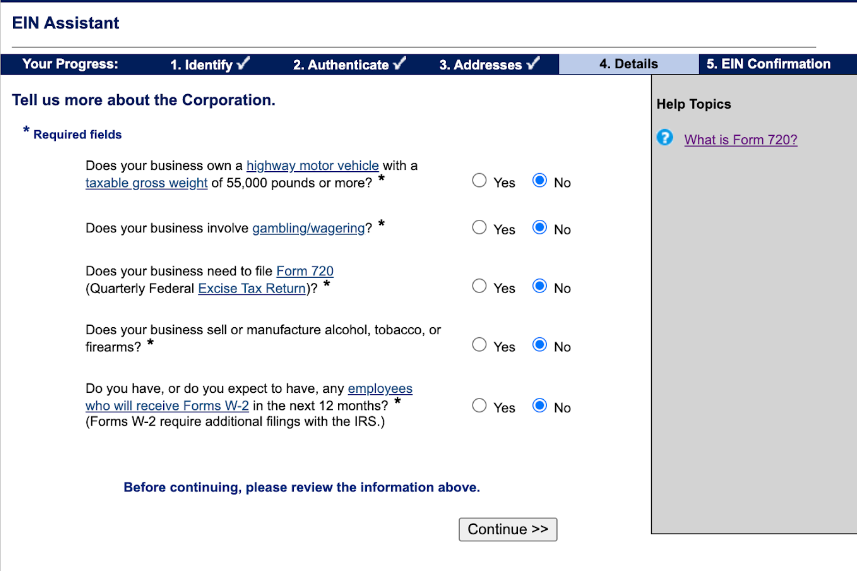Select No for employees receiving Forms W-2

tap(540, 406)
